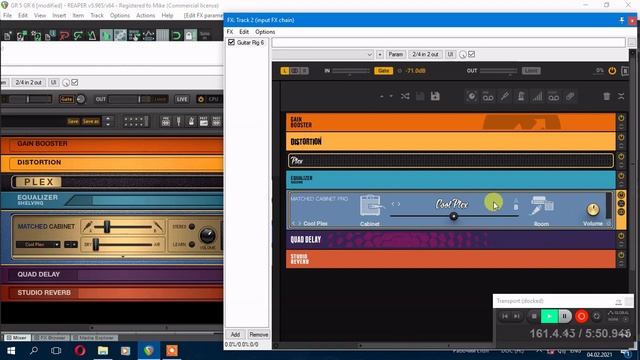640x360 pixels.
Task: Click the last rack tool icon before trash
Action: coord(570,96)
